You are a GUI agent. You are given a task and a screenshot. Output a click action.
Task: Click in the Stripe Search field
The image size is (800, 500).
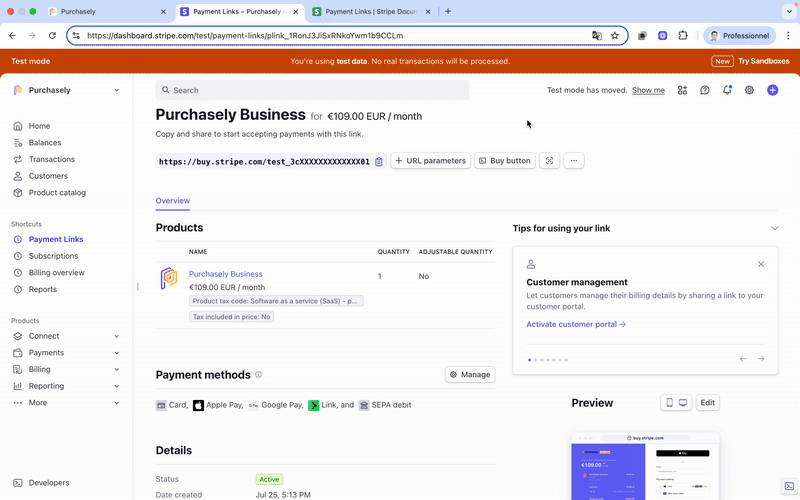[x=312, y=90]
